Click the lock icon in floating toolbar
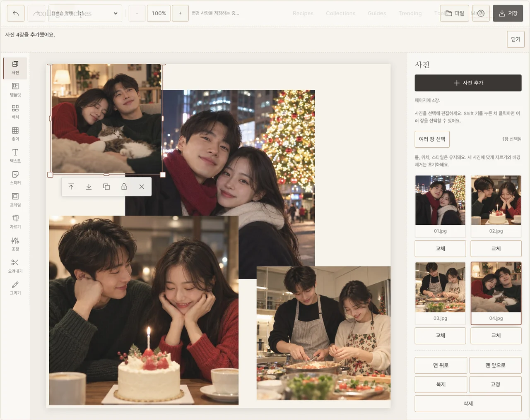 [x=124, y=187]
